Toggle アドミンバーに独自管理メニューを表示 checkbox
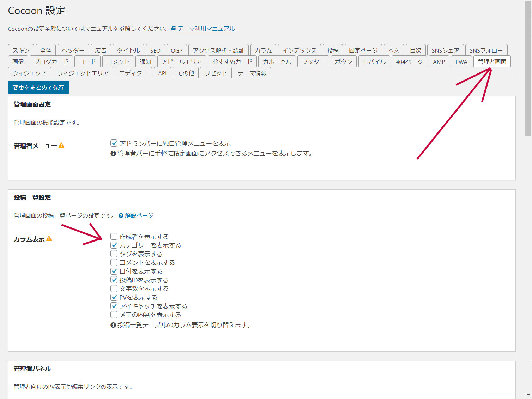Screen dimensions: 532x399 click(x=114, y=143)
